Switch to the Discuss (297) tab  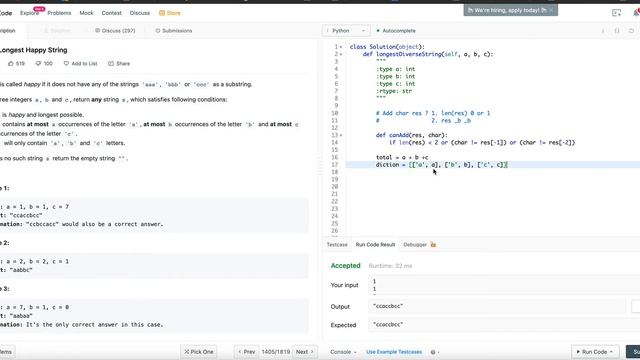115,31
